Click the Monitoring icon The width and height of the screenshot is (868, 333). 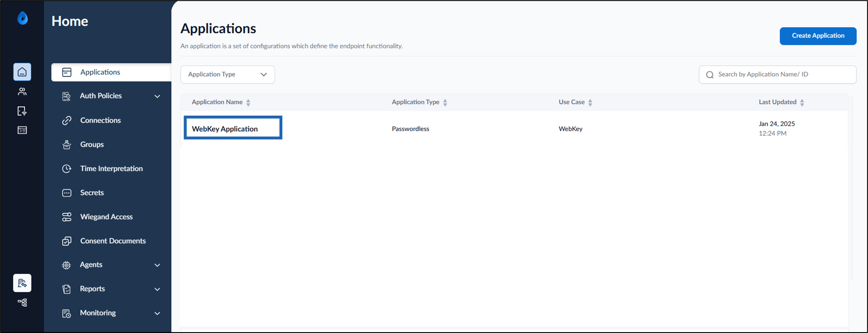click(66, 313)
